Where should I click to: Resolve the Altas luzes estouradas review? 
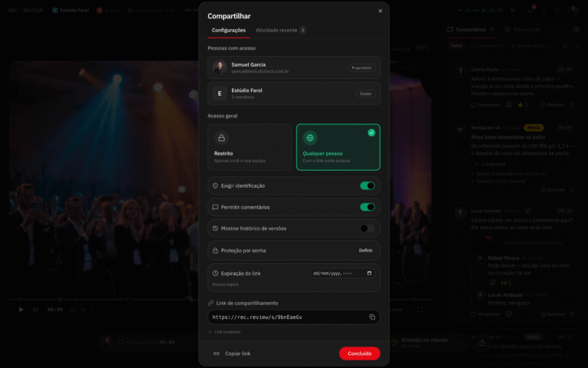(x=553, y=190)
